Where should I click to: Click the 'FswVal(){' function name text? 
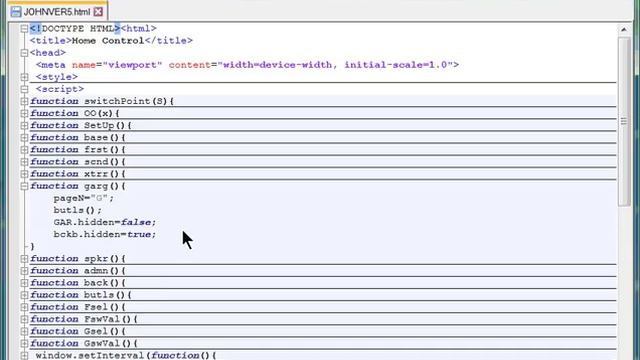point(111,319)
